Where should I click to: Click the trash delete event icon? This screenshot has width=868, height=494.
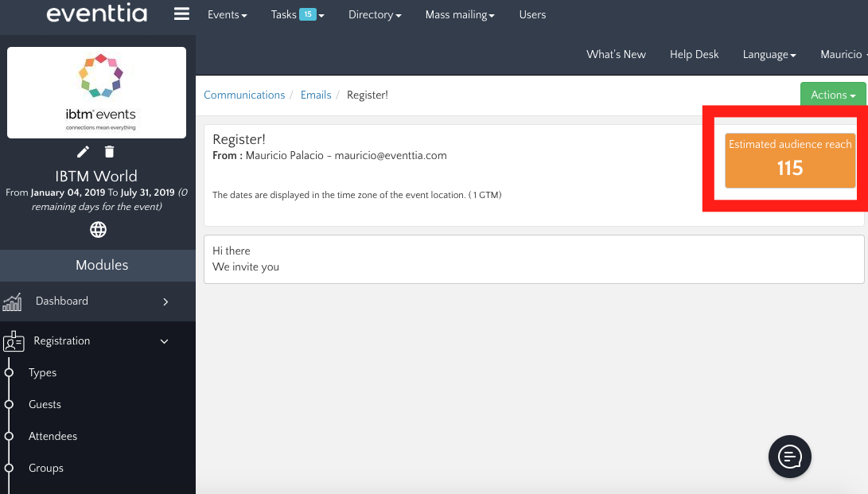pyautogui.click(x=110, y=152)
